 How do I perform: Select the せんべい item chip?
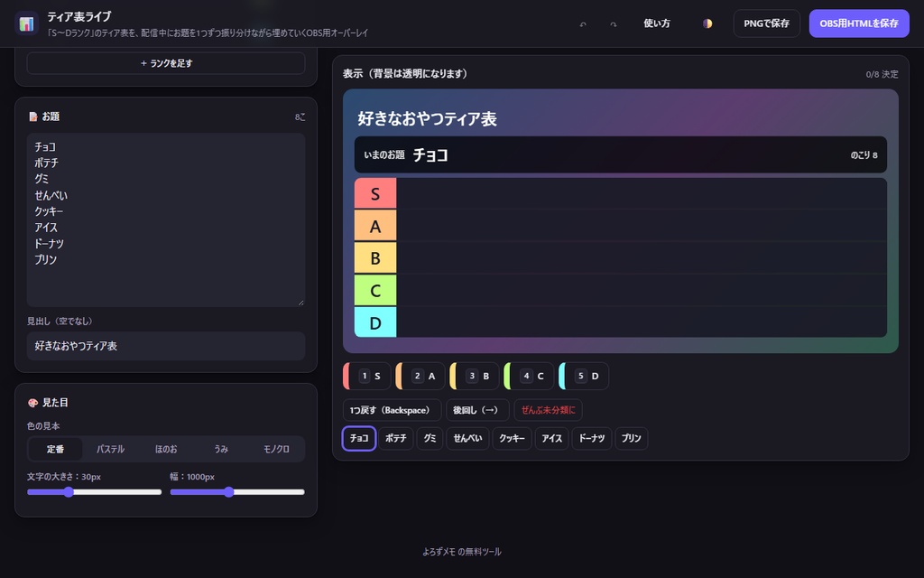[467, 438]
